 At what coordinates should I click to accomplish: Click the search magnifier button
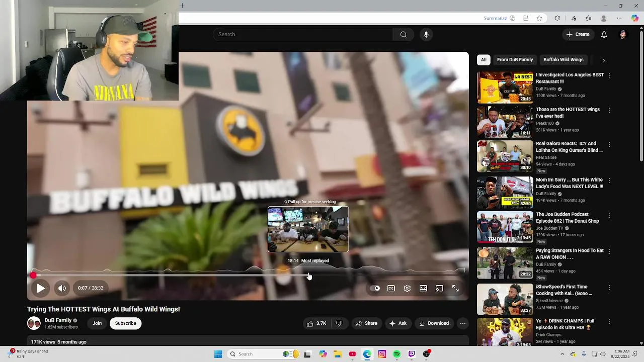tap(403, 34)
